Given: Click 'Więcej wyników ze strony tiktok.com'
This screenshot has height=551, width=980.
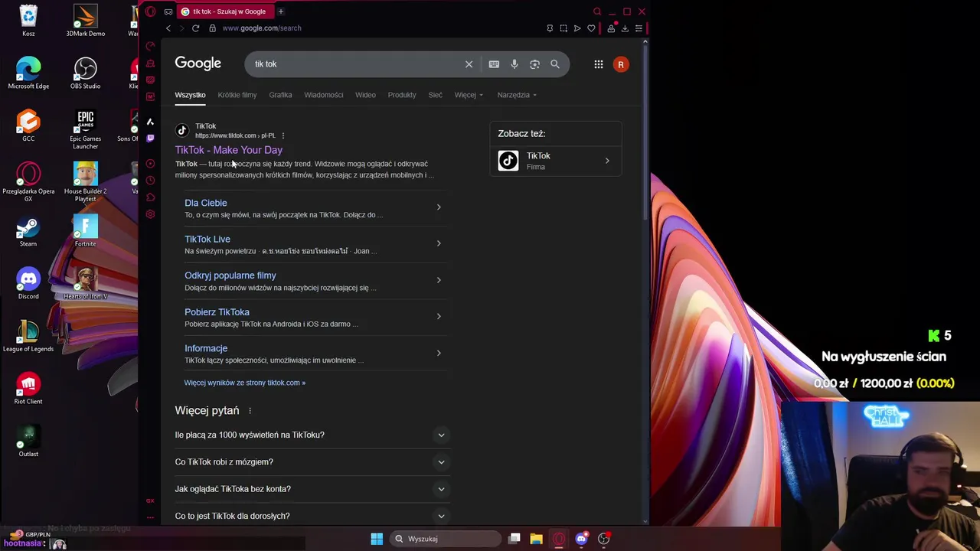Looking at the screenshot, I should pyautogui.click(x=244, y=383).
